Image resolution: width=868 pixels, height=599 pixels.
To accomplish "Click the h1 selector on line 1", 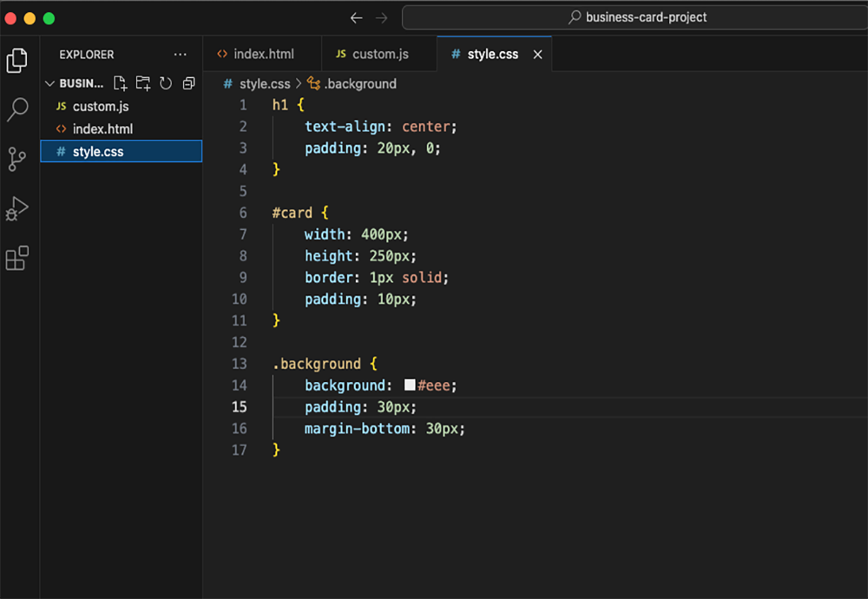I will 280,105.
